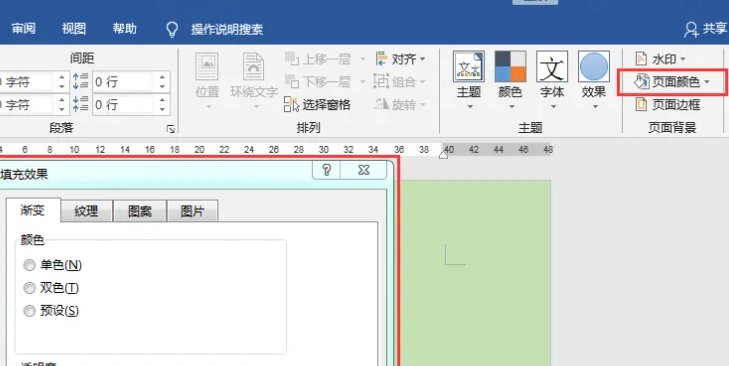The height and width of the screenshot is (366, 729).
Task: Expand the 颜色 button dropdown arrow
Action: pyautogui.click(x=511, y=107)
